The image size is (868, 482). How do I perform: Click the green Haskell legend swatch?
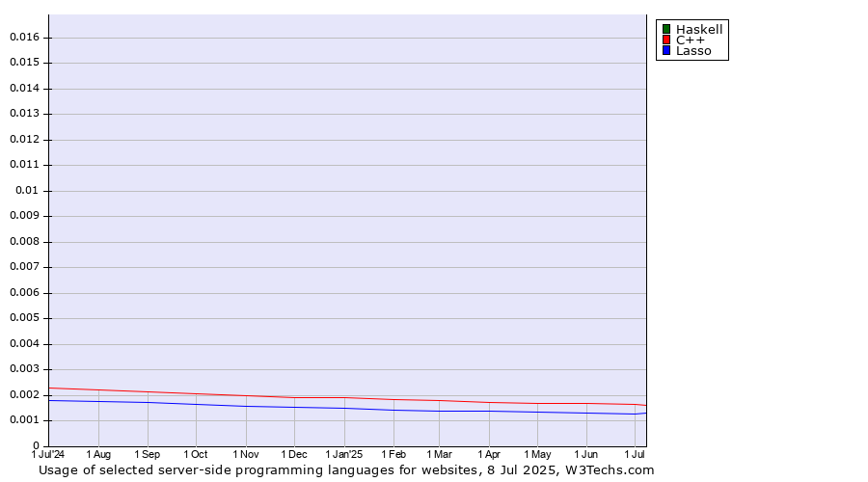[666, 29]
